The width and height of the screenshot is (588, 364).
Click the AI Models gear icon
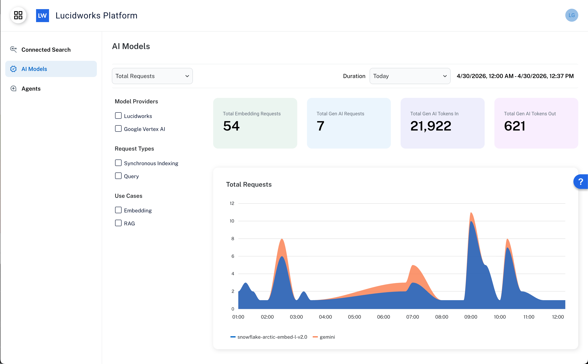pos(14,69)
